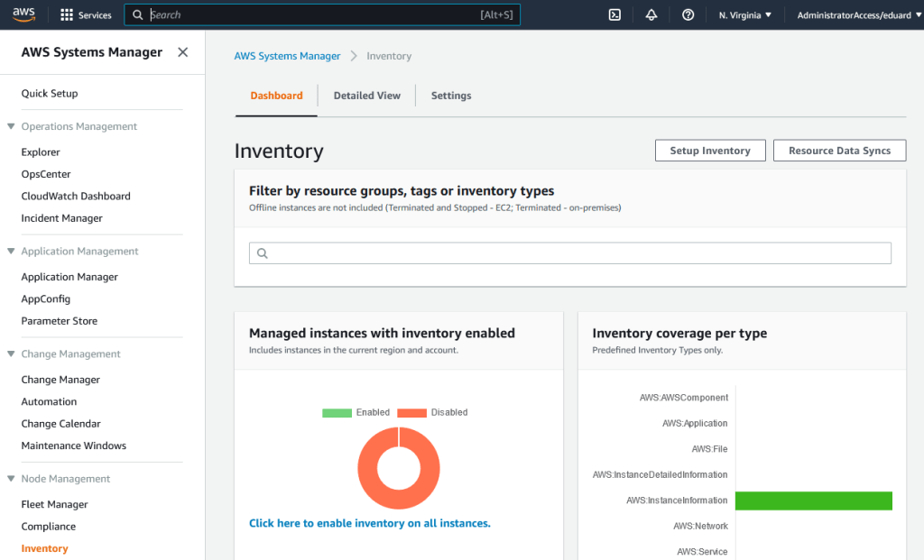Launch the CloudShell terminal icon

(x=614, y=15)
